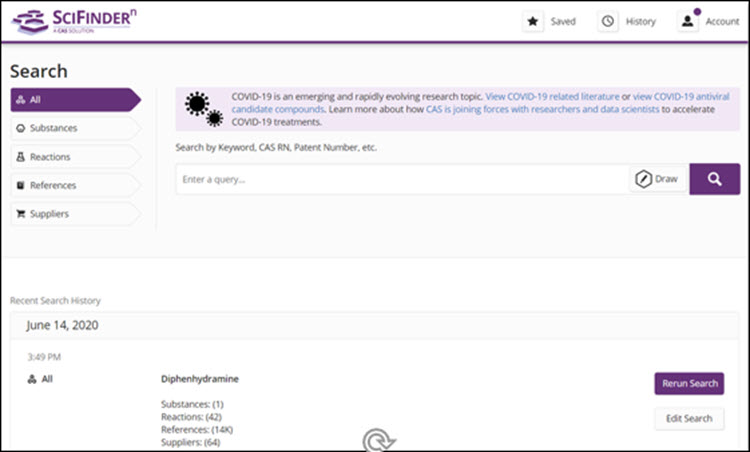Switch to the Suppliers search tab

coord(76,214)
